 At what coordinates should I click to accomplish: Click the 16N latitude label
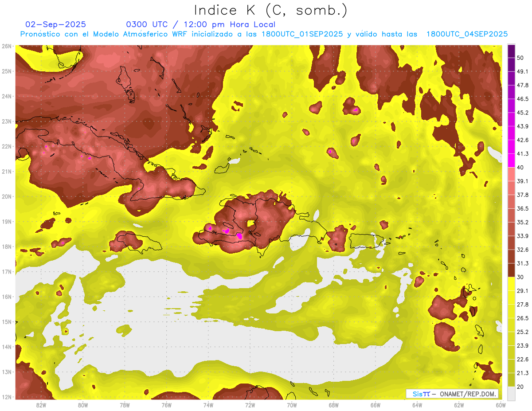point(6,297)
